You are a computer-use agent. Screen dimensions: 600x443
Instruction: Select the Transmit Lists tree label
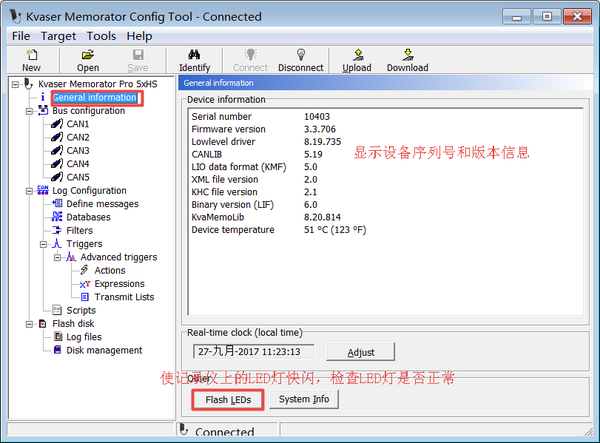pos(124,297)
